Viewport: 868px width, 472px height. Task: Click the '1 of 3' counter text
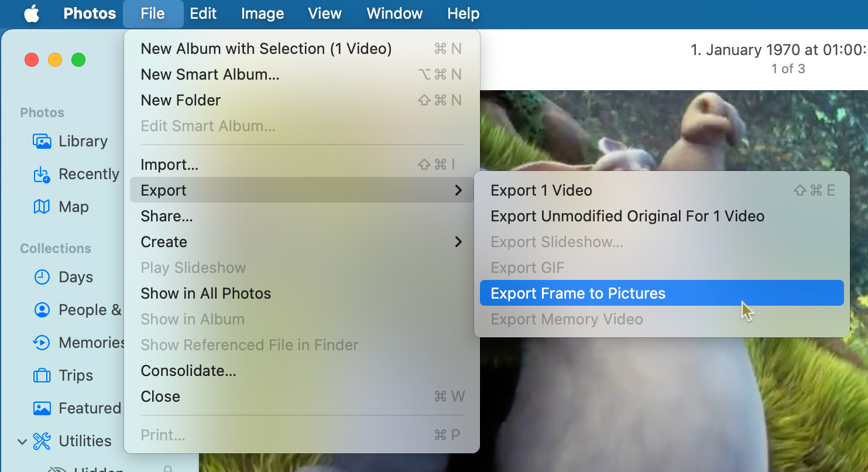pyautogui.click(x=788, y=69)
